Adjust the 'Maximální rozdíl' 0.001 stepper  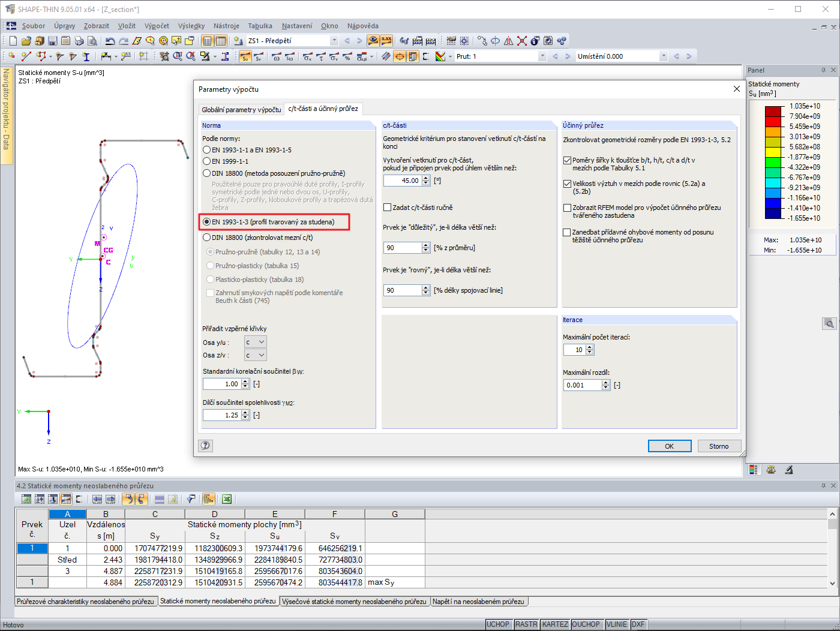pyautogui.click(x=606, y=385)
